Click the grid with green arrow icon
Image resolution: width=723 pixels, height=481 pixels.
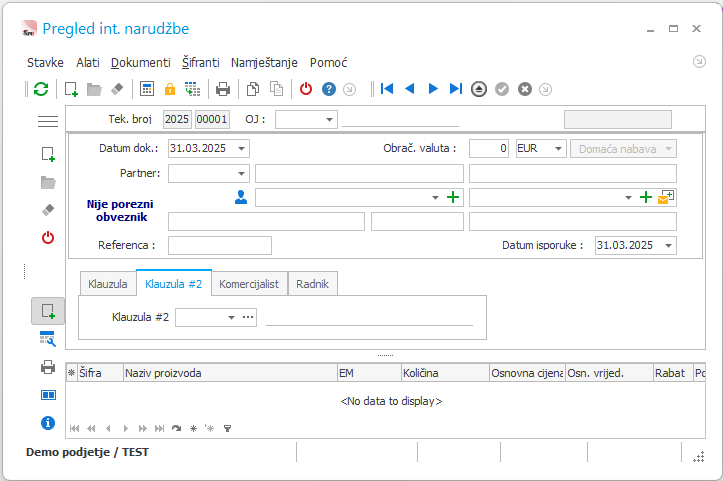pos(192,89)
